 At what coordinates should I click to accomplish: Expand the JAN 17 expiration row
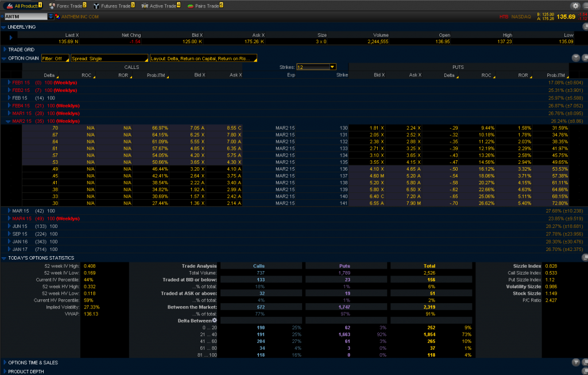click(x=9, y=249)
